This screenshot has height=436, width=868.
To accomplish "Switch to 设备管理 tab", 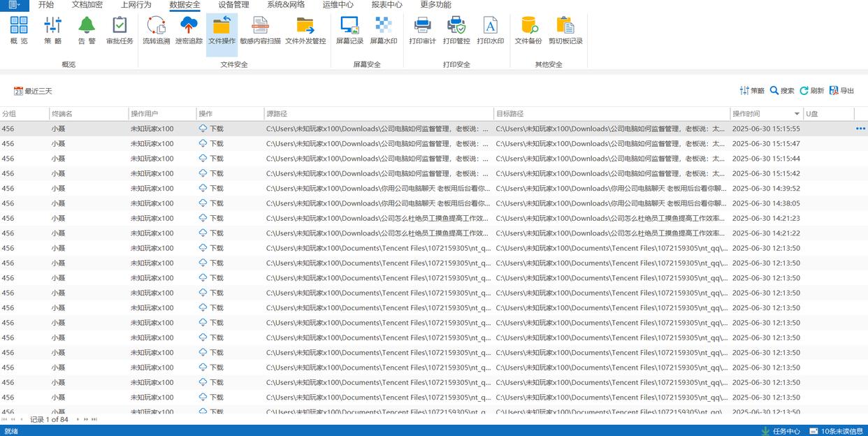I will coord(233,5).
